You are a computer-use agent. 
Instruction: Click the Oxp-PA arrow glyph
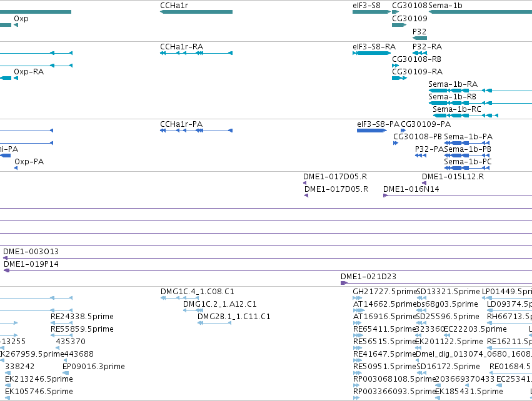[x=16, y=168]
